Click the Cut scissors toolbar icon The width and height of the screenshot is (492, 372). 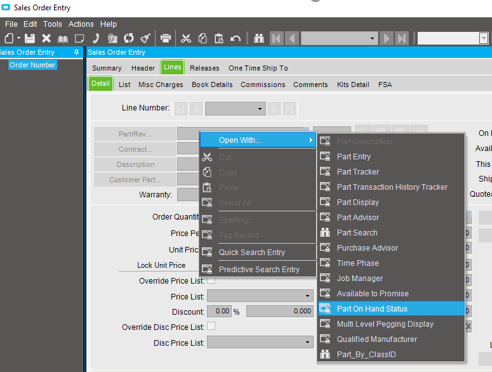pos(186,38)
